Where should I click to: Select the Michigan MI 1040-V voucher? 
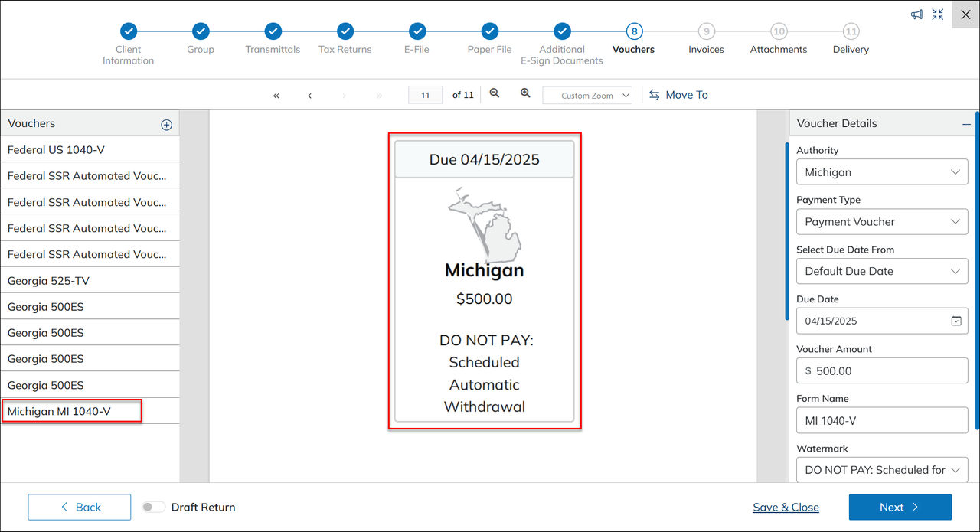[x=90, y=411]
